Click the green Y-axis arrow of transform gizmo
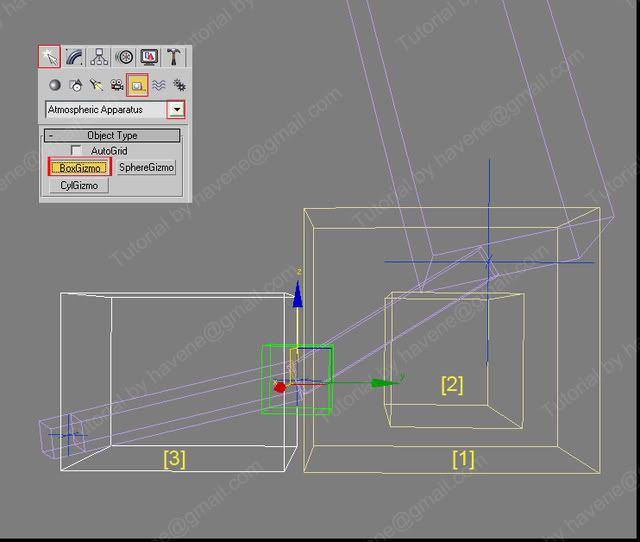 click(383, 382)
